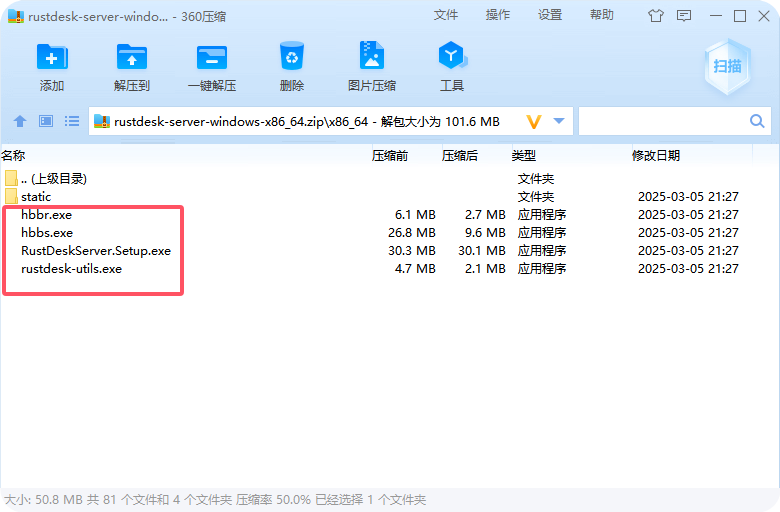The image size is (780, 512).
Task: Click the 应用程序 type of hbbs.exe
Action: coord(542,232)
